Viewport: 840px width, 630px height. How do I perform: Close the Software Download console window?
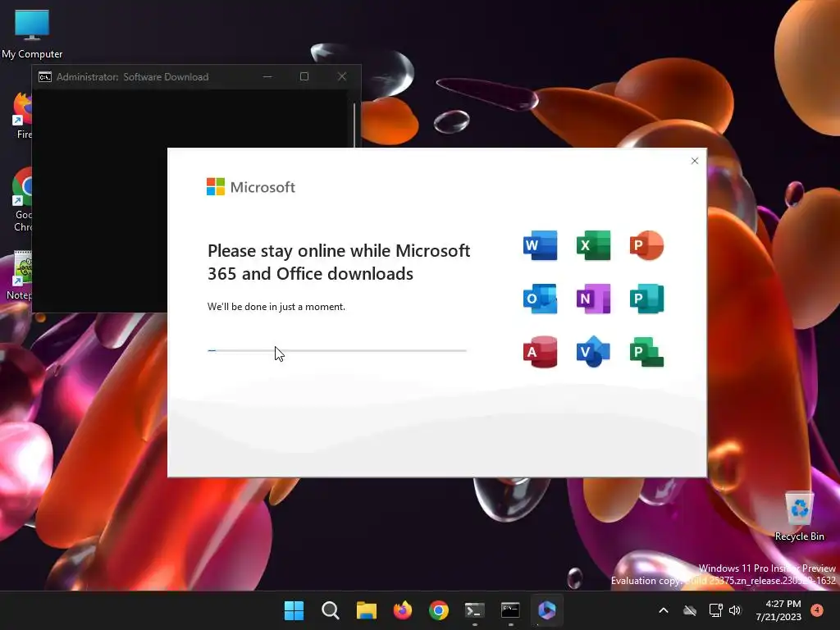pyautogui.click(x=342, y=76)
